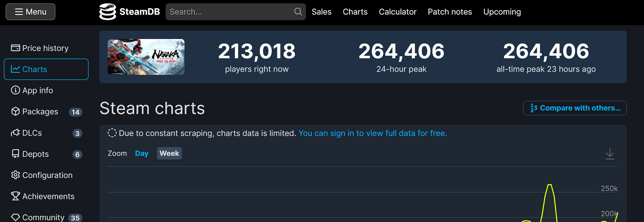
Task: Switch chart zoom to Day
Action: click(142, 153)
